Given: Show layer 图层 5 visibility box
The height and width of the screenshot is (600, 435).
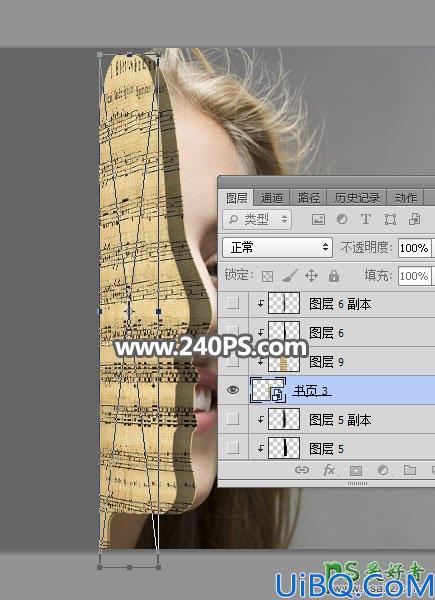Looking at the screenshot, I should (x=233, y=448).
